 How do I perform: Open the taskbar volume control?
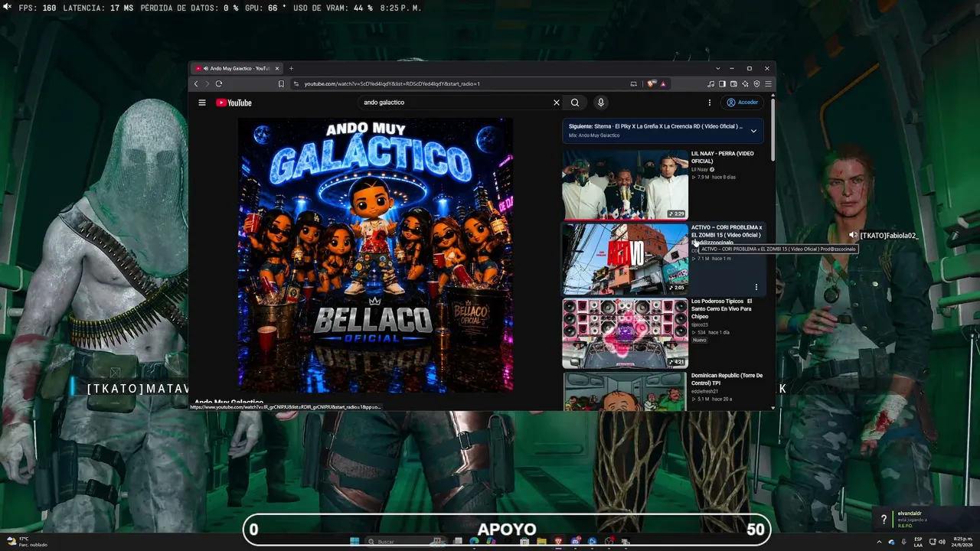(940, 542)
